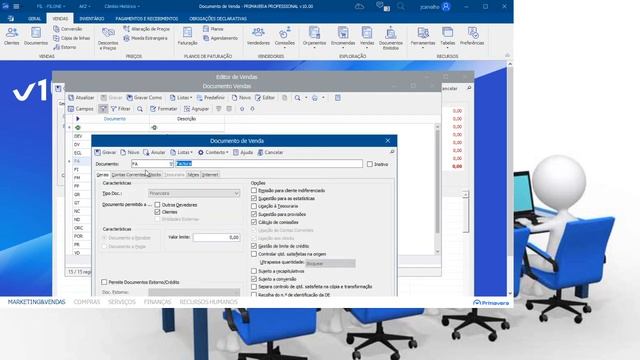640x360 pixels.
Task: Click the user profile avatar icon
Action: [446, 7]
